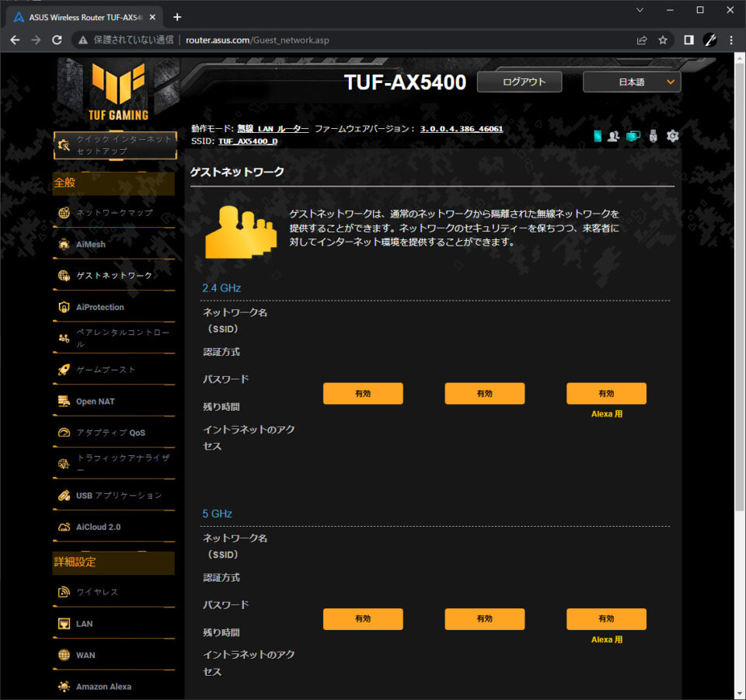Click the ログアウト logout button
Screen dimensions: 746x700
(520, 82)
